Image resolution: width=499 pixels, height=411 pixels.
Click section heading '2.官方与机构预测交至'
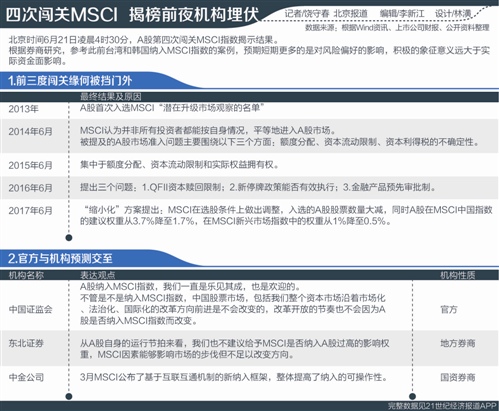click(x=60, y=258)
